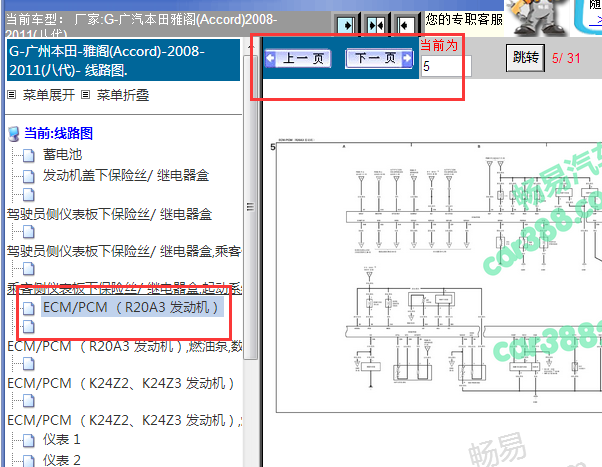Click the wiring diagram page image
602x467 pixels.
coord(438,277)
